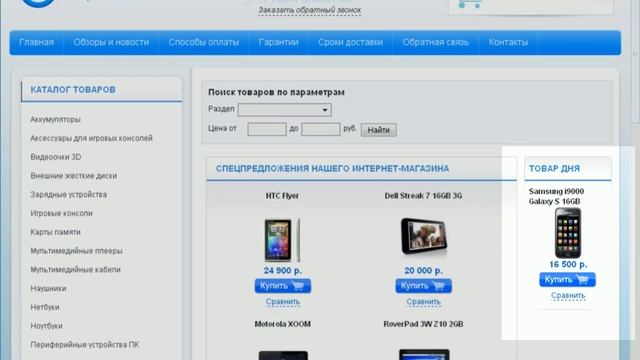
Task: Click the Dell Streak 7 product image
Action: [x=424, y=237]
